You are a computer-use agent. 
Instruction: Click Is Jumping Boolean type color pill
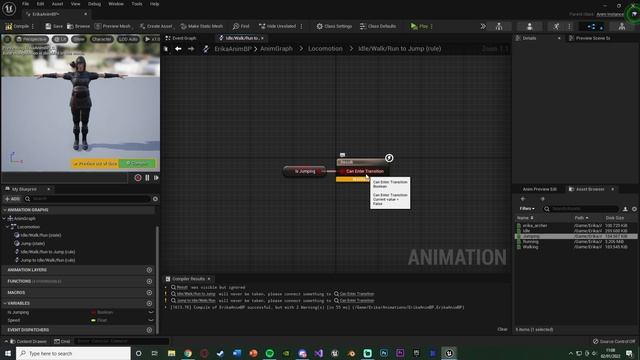[93, 312]
